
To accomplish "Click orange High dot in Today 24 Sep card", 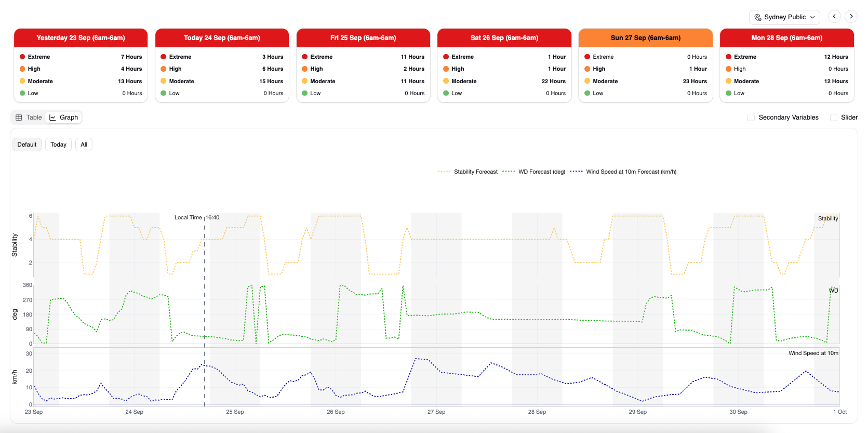I will pyautogui.click(x=164, y=69).
